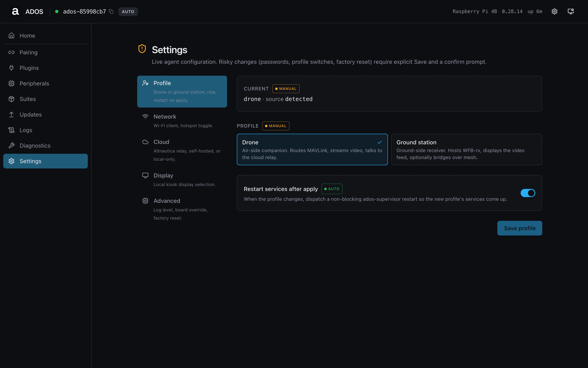Click the Advanced CPU chip icon
Screen dimensions: 588x368
[x=145, y=201]
